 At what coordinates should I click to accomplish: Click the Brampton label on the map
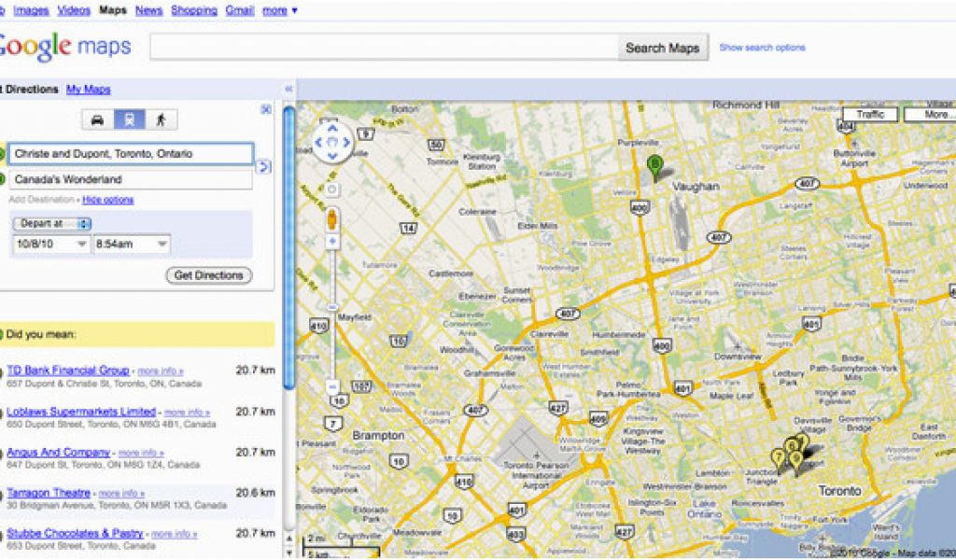378,436
